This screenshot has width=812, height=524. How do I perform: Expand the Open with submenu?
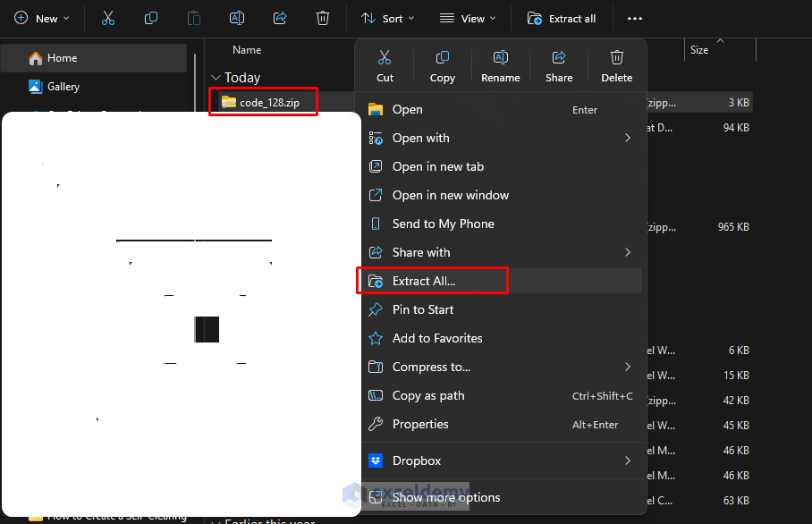point(502,139)
